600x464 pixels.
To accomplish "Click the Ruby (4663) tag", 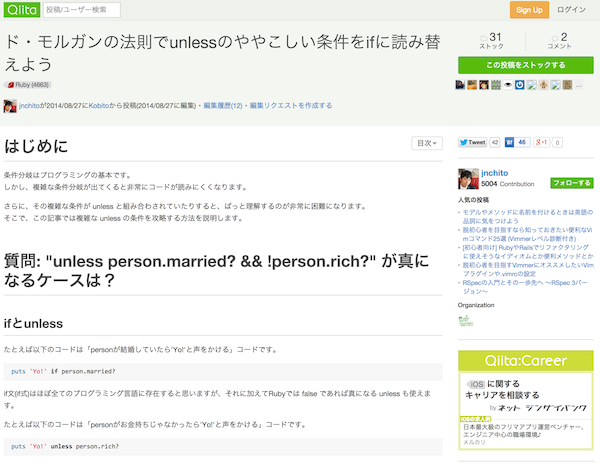I will coord(28,85).
